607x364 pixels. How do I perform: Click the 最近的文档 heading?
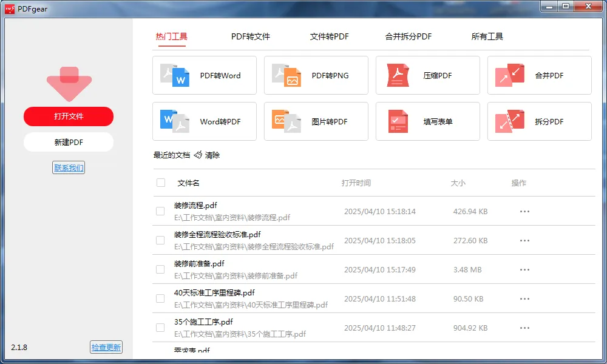click(x=172, y=155)
